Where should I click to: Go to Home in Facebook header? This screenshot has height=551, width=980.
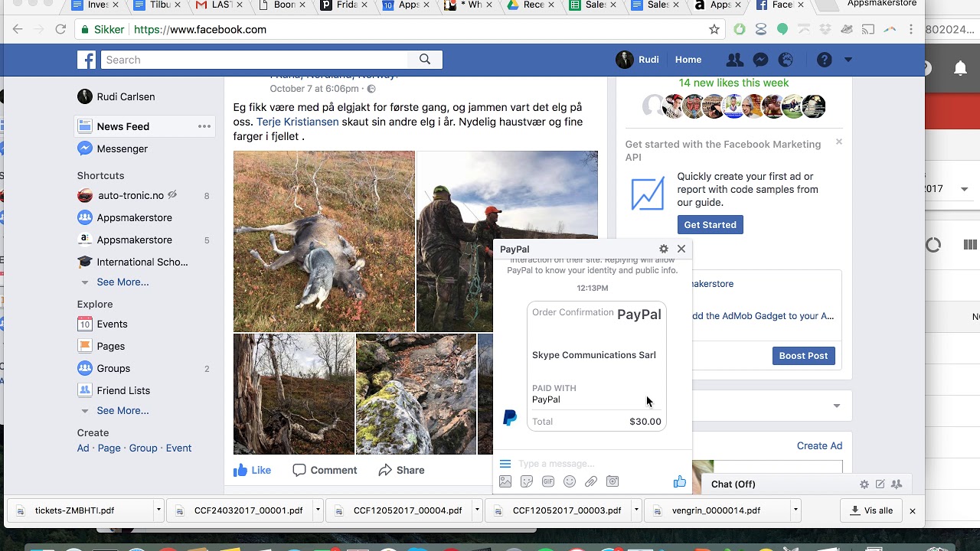point(688,60)
